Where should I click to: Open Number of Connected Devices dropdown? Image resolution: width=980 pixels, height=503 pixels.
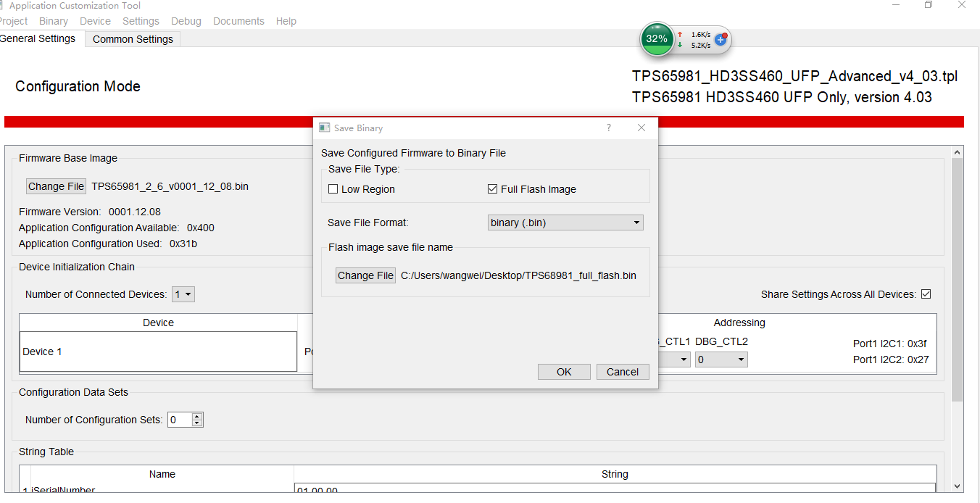tap(183, 294)
